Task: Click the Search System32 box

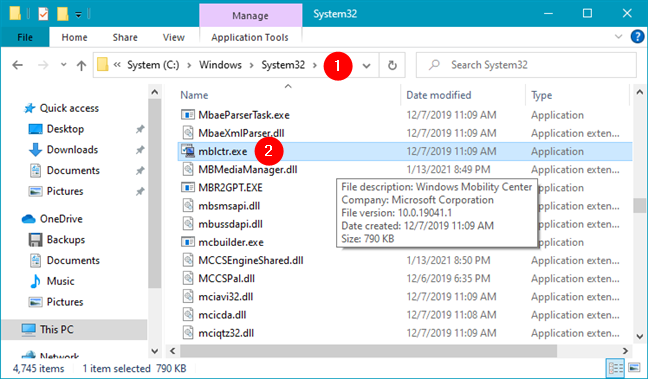Action: point(526,65)
